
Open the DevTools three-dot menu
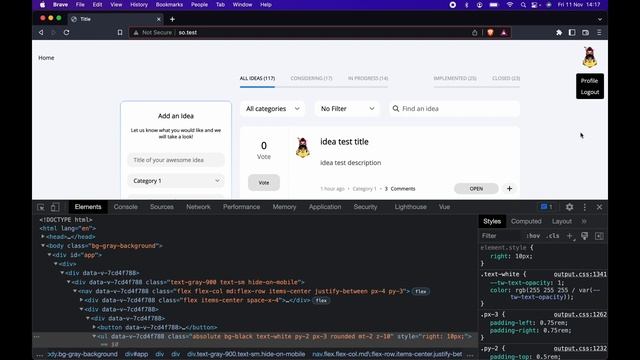coord(584,207)
